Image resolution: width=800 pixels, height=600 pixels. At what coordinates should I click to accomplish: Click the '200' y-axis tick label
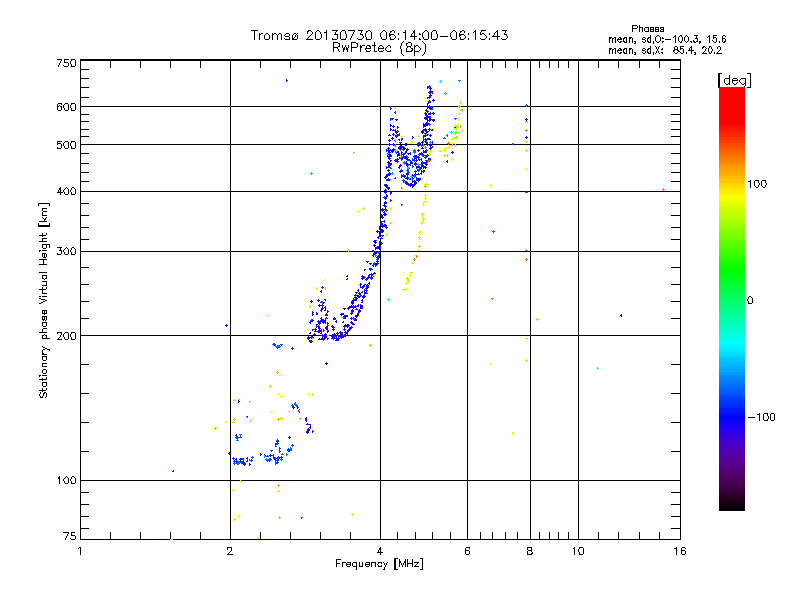(66, 336)
